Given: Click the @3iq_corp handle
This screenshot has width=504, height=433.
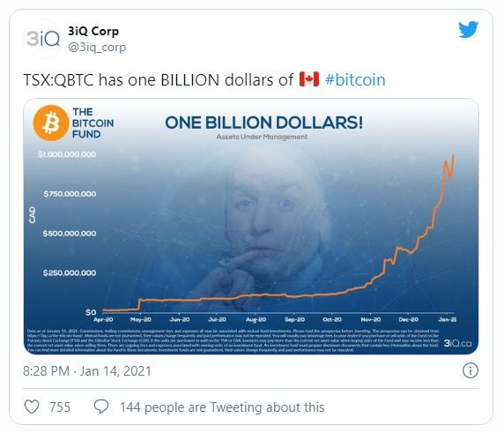Looking at the screenshot, I should coord(97,48).
